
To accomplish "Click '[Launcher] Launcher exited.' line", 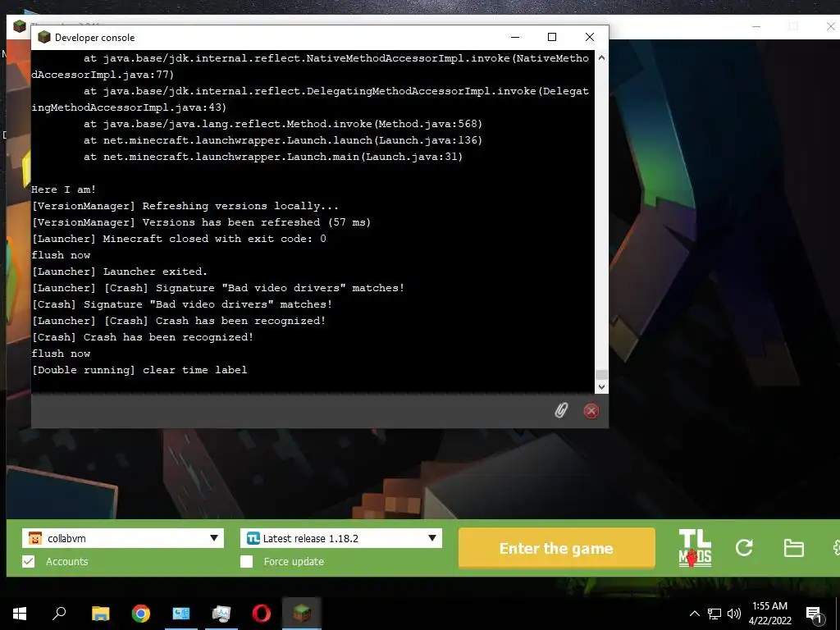I will [120, 271].
